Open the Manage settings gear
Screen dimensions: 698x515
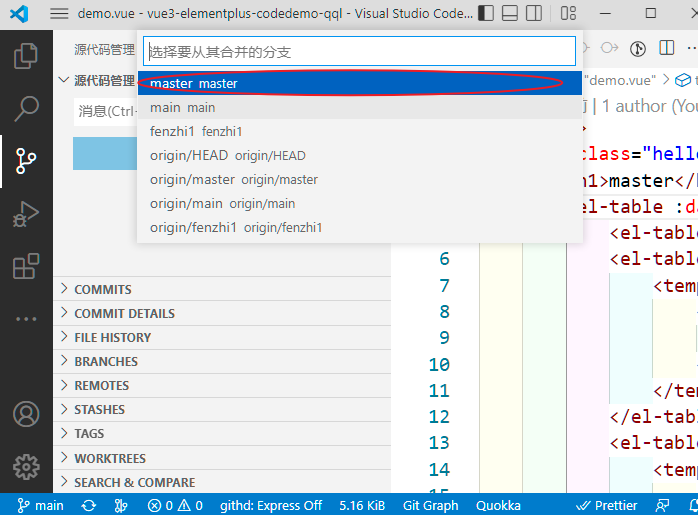coord(26,467)
